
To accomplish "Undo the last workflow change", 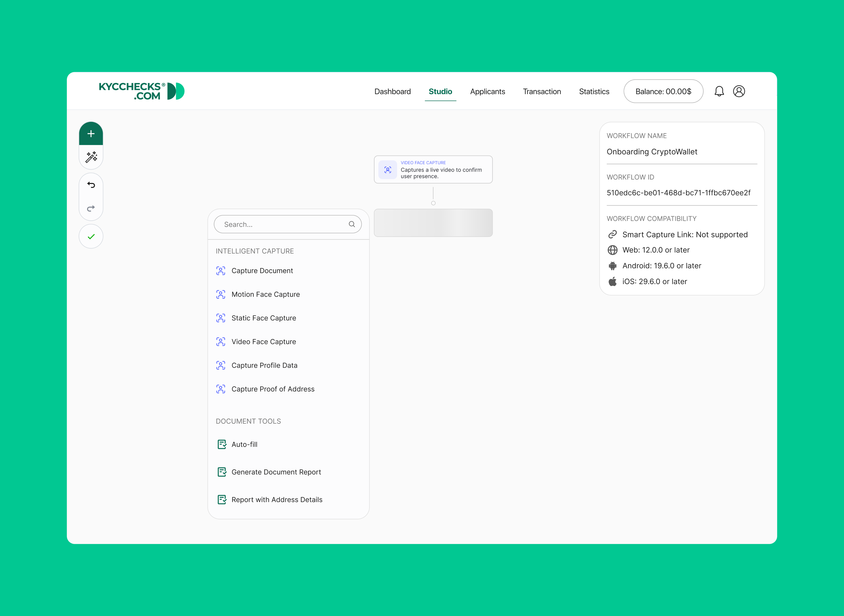I will pos(91,185).
